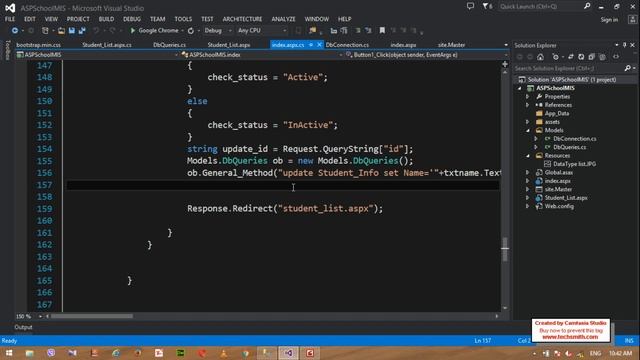This screenshot has height=360, width=640.
Task: Open Google Chrome browser target dropdown
Action: [x=182, y=31]
